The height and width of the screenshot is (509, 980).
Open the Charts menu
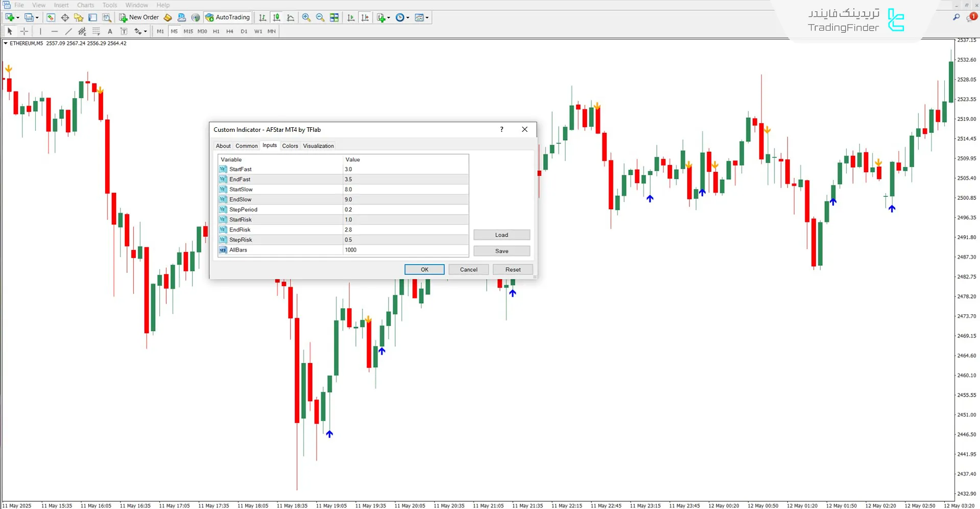(85, 5)
